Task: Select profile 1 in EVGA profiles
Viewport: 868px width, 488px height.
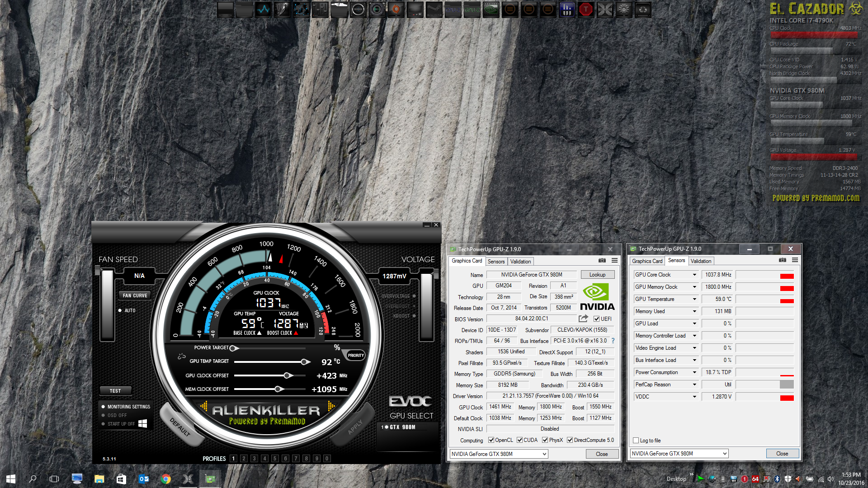Action: 233,459
